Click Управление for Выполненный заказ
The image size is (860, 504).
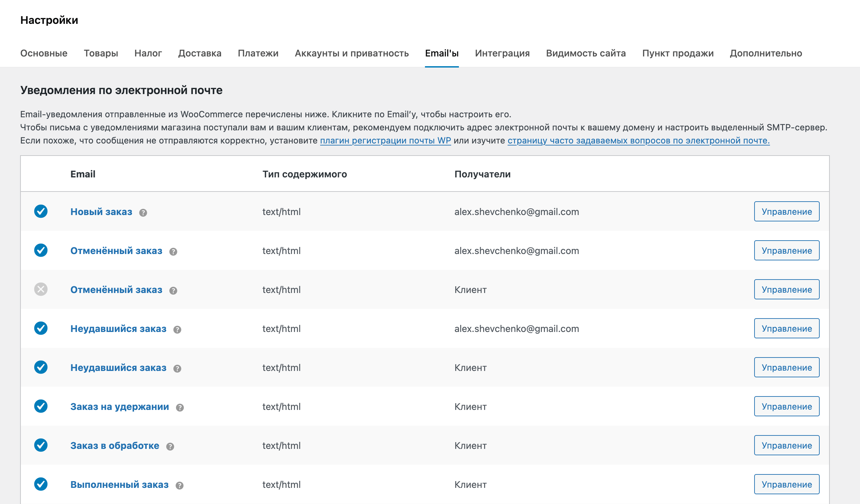[x=787, y=484]
